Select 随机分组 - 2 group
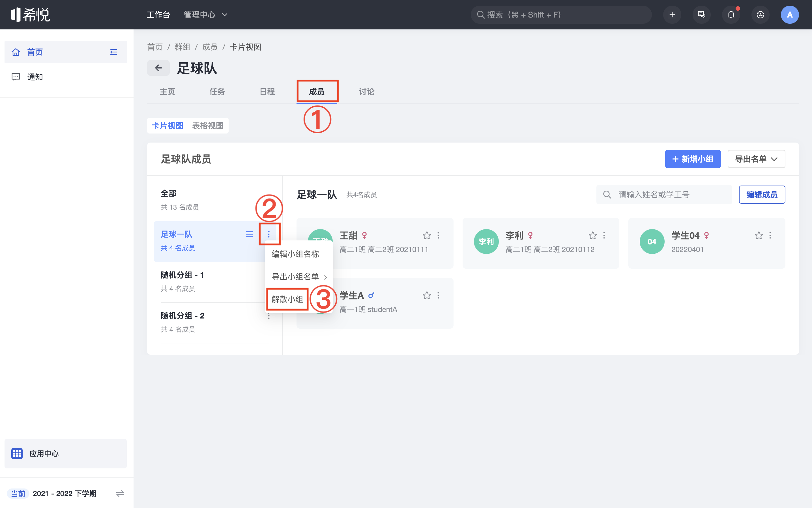Viewport: 812px width, 508px height. pyautogui.click(x=215, y=322)
